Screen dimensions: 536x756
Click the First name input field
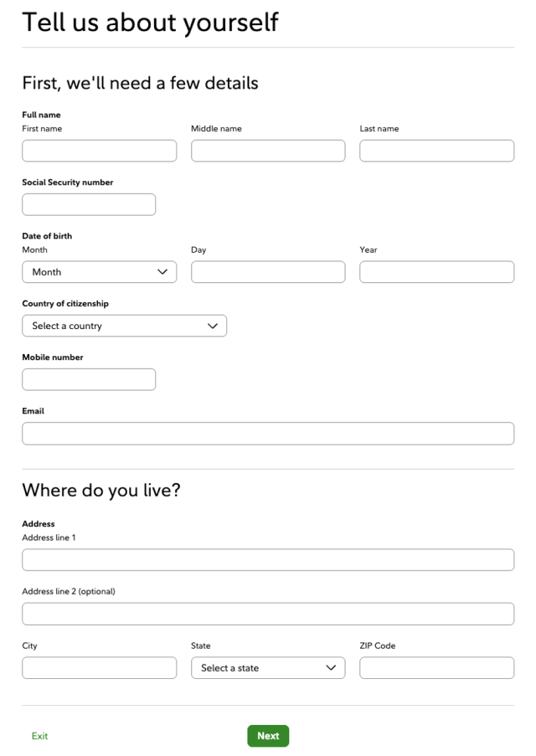[x=99, y=150]
